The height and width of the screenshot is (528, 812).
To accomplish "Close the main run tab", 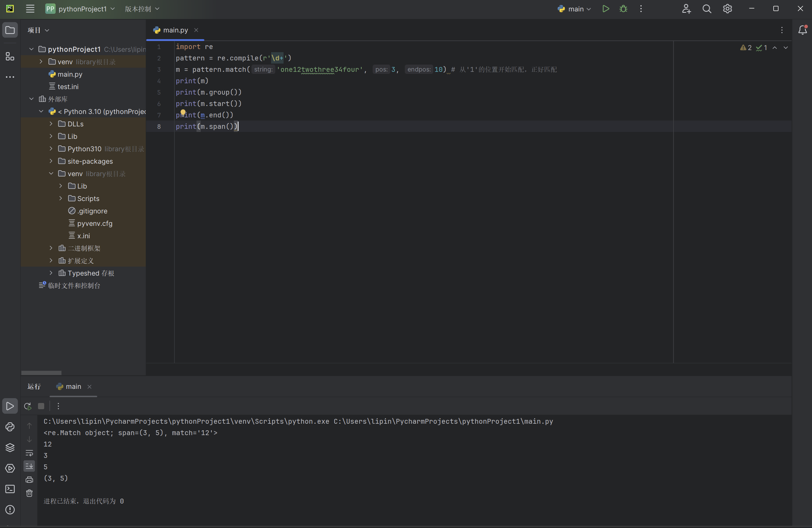I will click(x=89, y=387).
